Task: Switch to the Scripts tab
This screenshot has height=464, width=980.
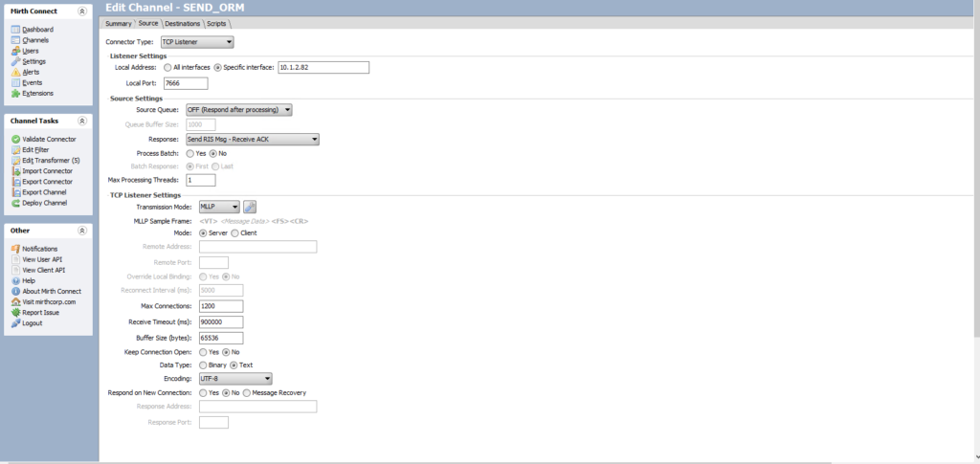Action: coord(217,23)
